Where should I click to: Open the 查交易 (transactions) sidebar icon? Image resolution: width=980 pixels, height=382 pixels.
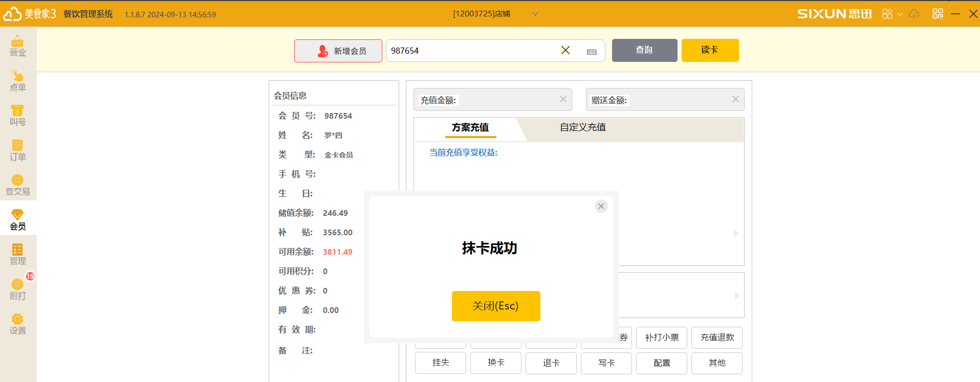click(18, 185)
